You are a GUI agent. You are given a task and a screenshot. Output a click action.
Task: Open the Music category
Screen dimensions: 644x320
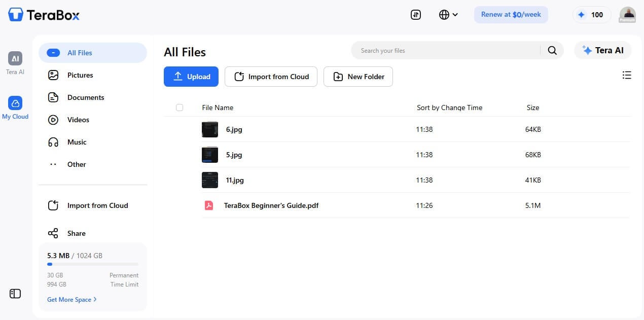(x=93, y=142)
